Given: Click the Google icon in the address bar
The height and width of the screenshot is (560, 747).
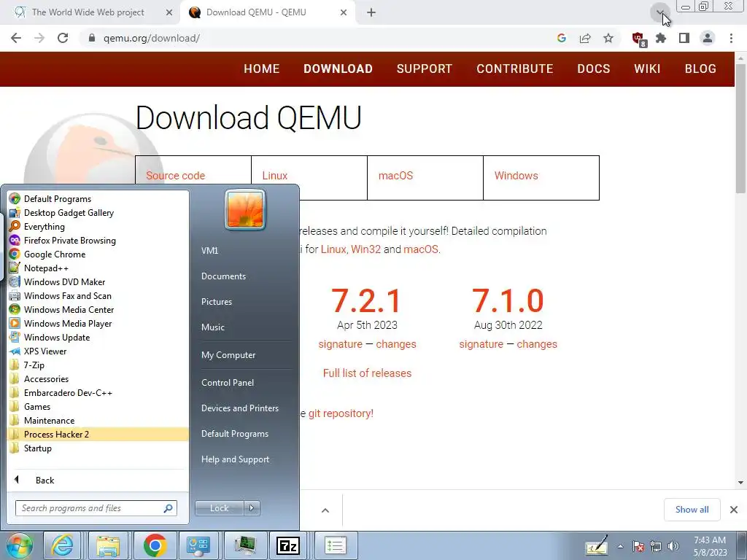Looking at the screenshot, I should 562,38.
